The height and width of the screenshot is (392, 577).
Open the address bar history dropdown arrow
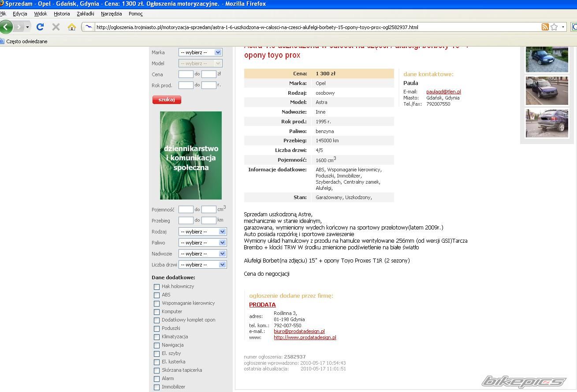pos(563,27)
